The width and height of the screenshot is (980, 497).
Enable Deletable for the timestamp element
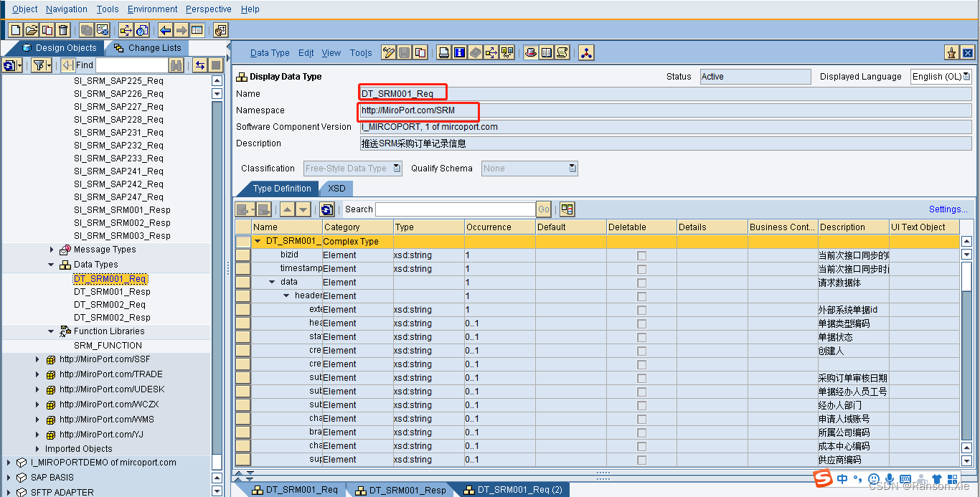tap(641, 268)
